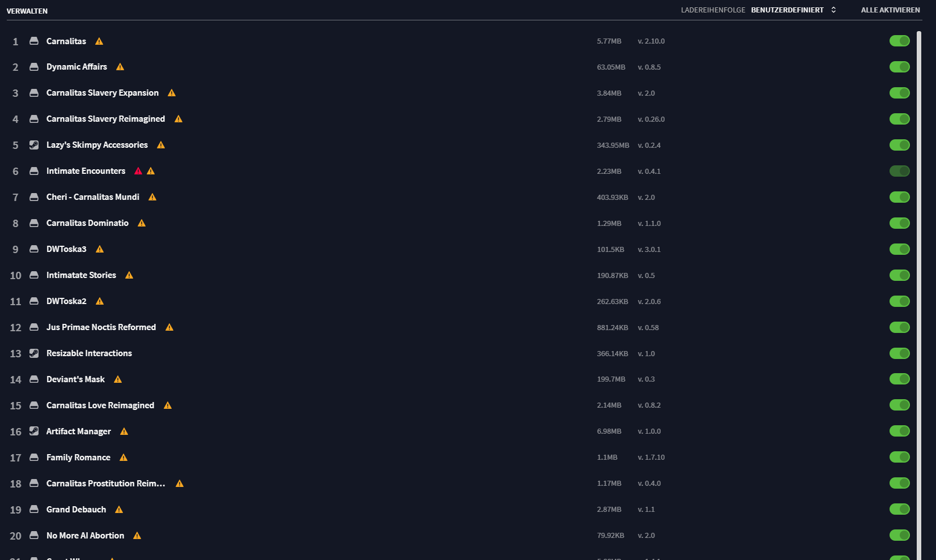Click the warning icon beside DWToska2
This screenshot has width=936, height=560.
100,301
